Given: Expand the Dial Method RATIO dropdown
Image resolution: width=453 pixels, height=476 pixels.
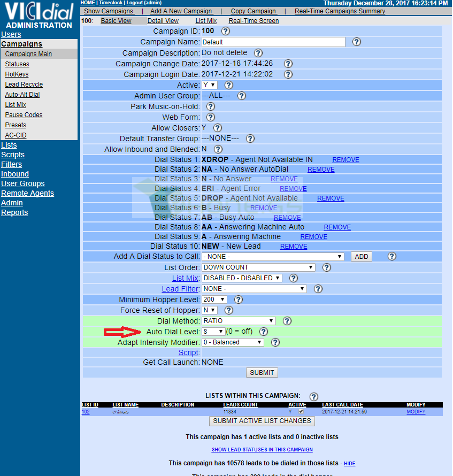Looking at the screenshot, I should click(x=239, y=321).
